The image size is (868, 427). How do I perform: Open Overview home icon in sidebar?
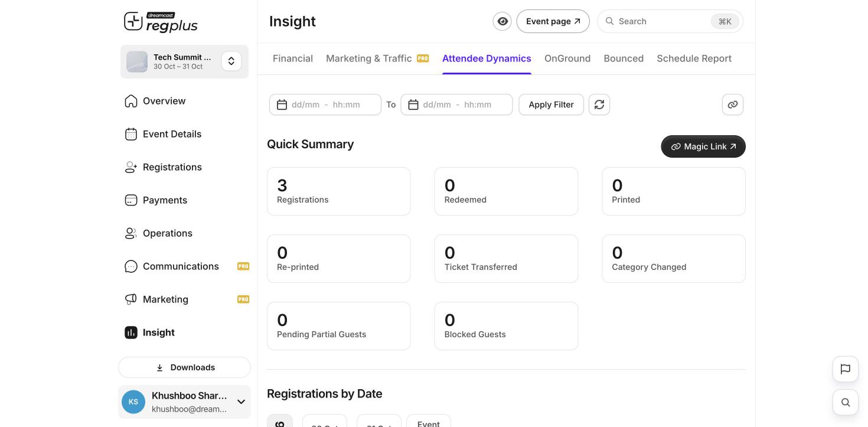click(x=131, y=101)
